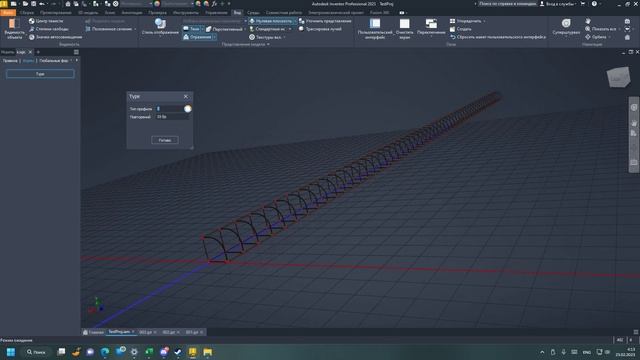Click Clean Screen (Очистить экран) icon
This screenshot has height=360, width=640.
404,24
